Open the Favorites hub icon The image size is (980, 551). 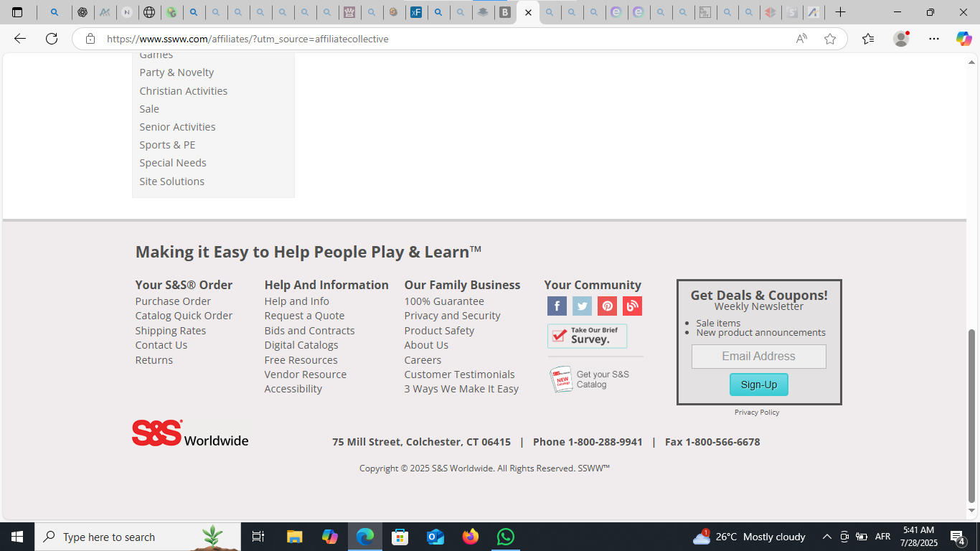[x=868, y=39]
